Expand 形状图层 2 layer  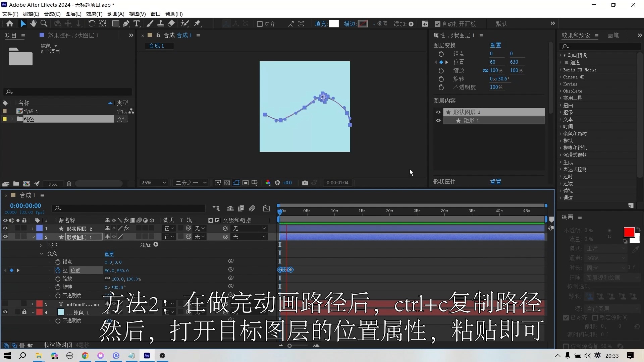pos(32,229)
